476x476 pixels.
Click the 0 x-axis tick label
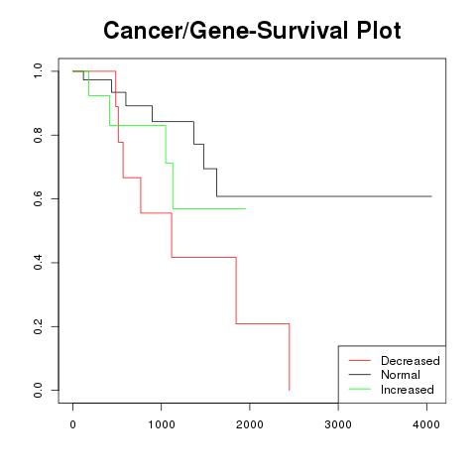tap(72, 424)
